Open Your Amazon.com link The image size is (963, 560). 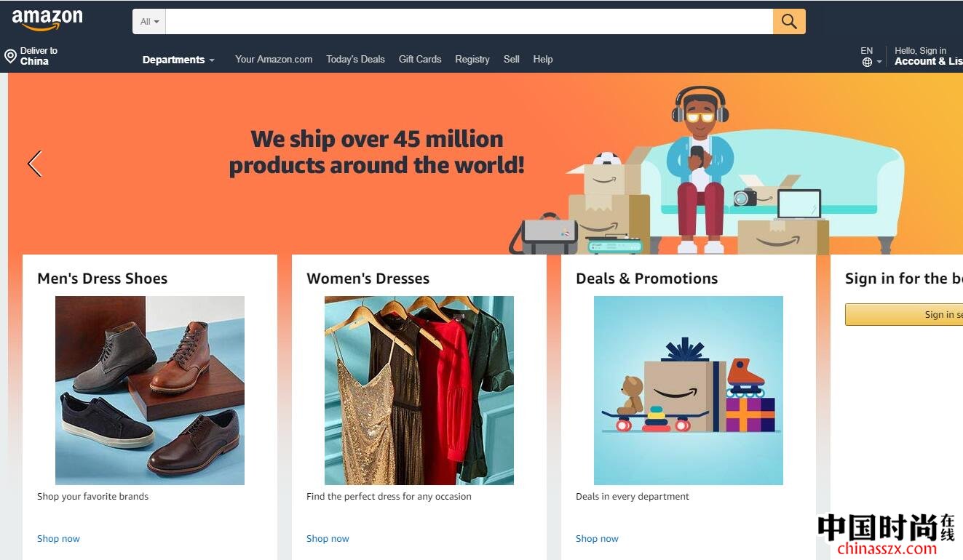tap(274, 60)
